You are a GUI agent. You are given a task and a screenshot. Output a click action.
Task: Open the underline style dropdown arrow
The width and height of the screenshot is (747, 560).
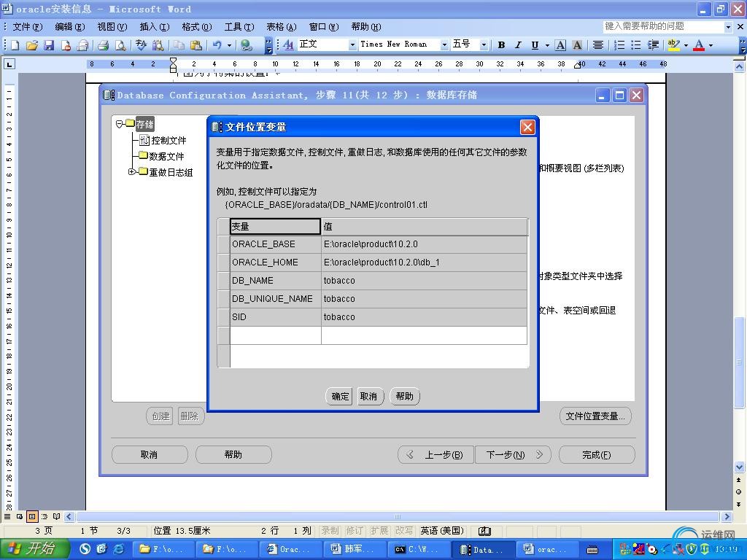pyautogui.click(x=547, y=44)
